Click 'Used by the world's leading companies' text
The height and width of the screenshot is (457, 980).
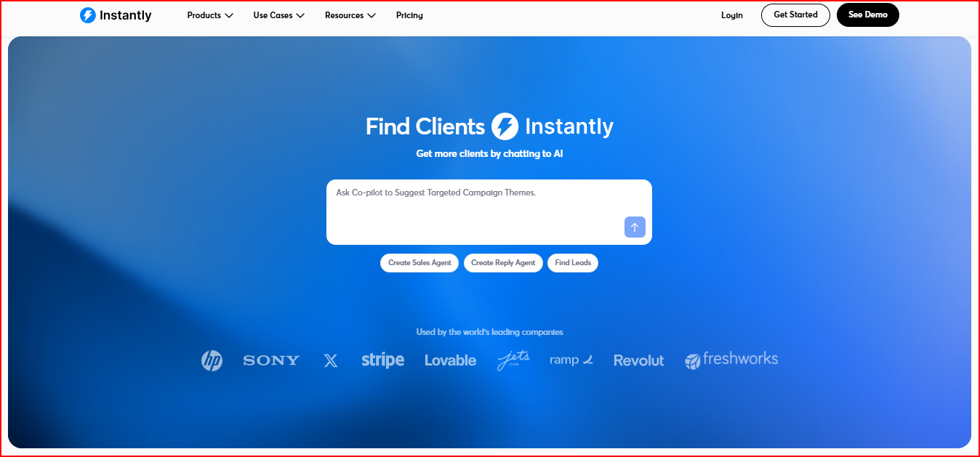click(x=489, y=332)
